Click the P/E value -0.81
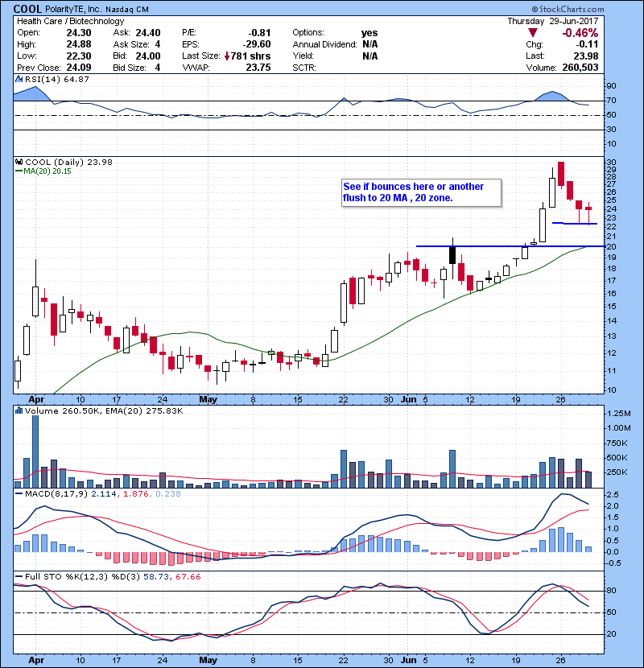This screenshot has height=668, width=644. pyautogui.click(x=259, y=33)
